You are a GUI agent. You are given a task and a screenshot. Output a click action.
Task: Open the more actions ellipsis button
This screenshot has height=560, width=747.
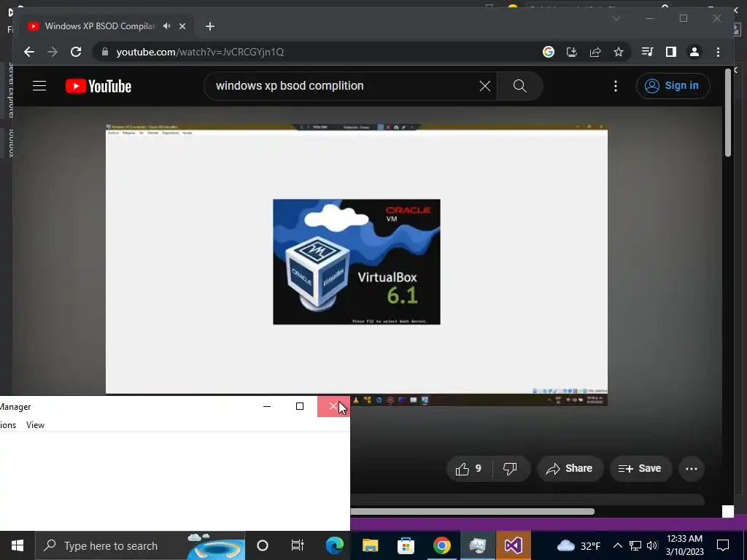[692, 469]
